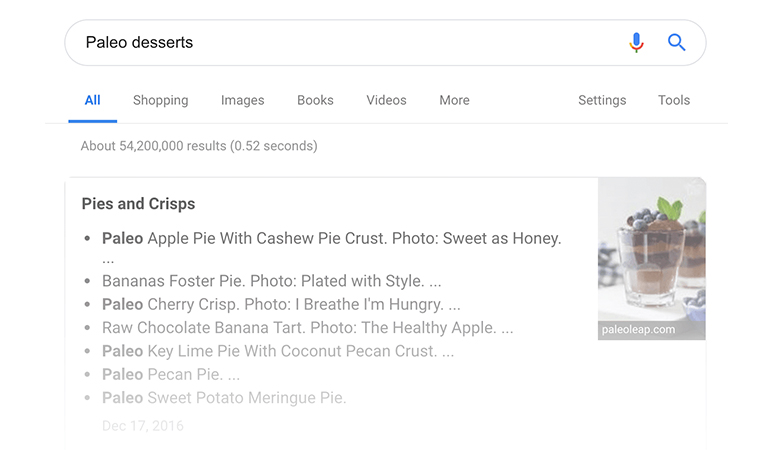Click the paleoleap.com source label
This screenshot has height=450, width=768.
[638, 330]
